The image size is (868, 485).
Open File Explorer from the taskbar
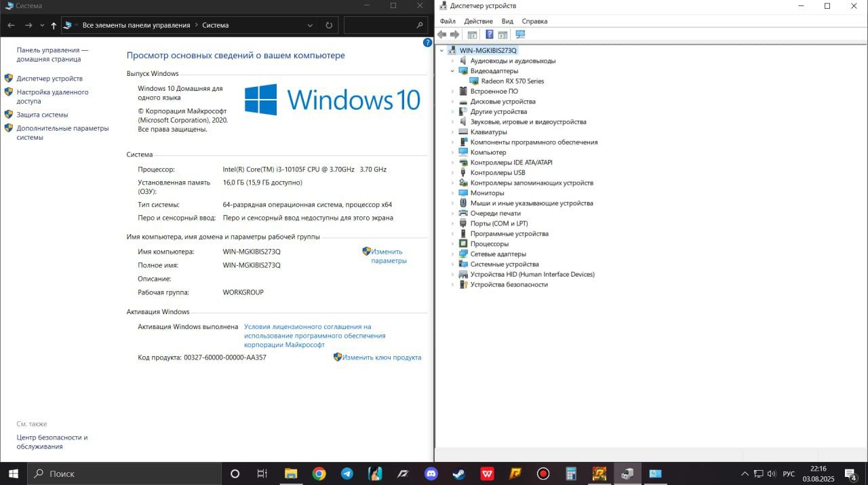click(x=290, y=473)
